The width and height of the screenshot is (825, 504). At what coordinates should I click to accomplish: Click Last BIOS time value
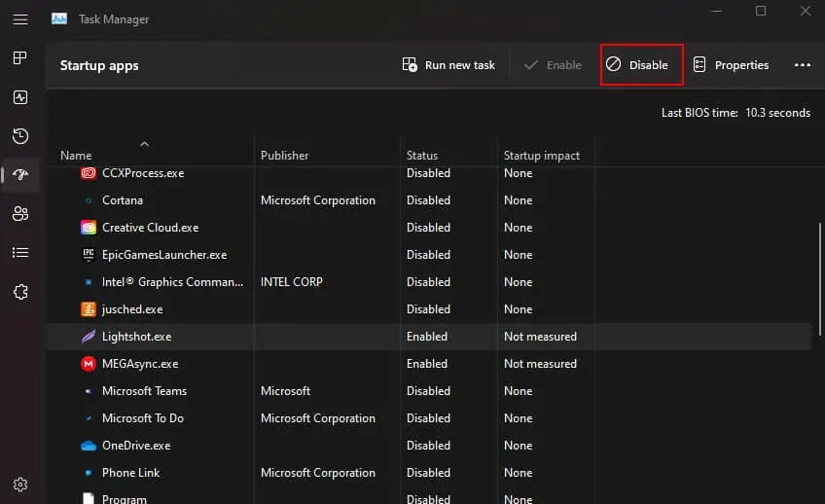coord(777,113)
